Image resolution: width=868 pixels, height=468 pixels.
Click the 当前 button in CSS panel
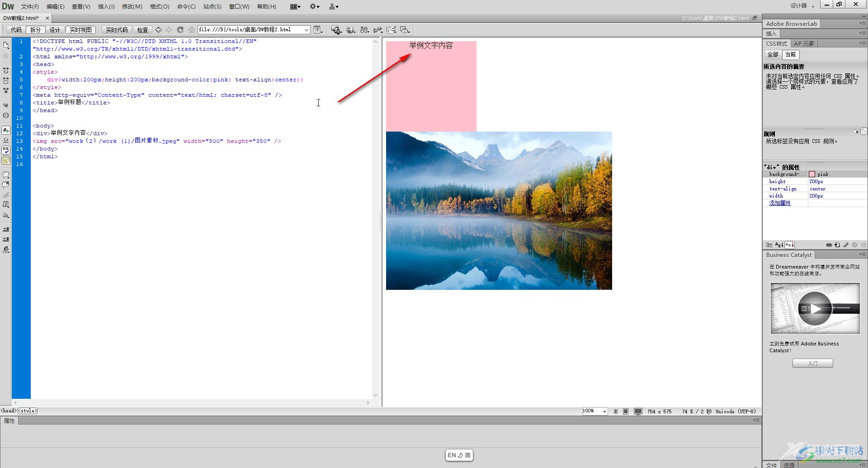[x=790, y=55]
